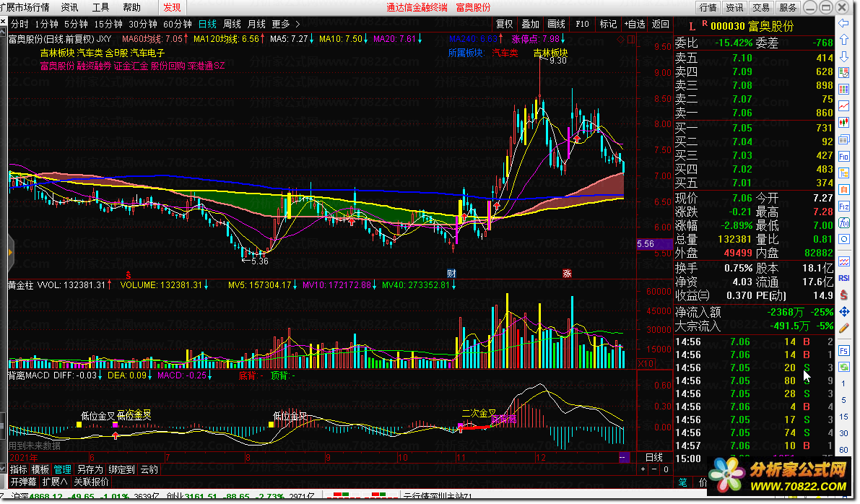Select the pencil drawing tool icon
Viewport: 860px width, 504px height.
click(843, 328)
